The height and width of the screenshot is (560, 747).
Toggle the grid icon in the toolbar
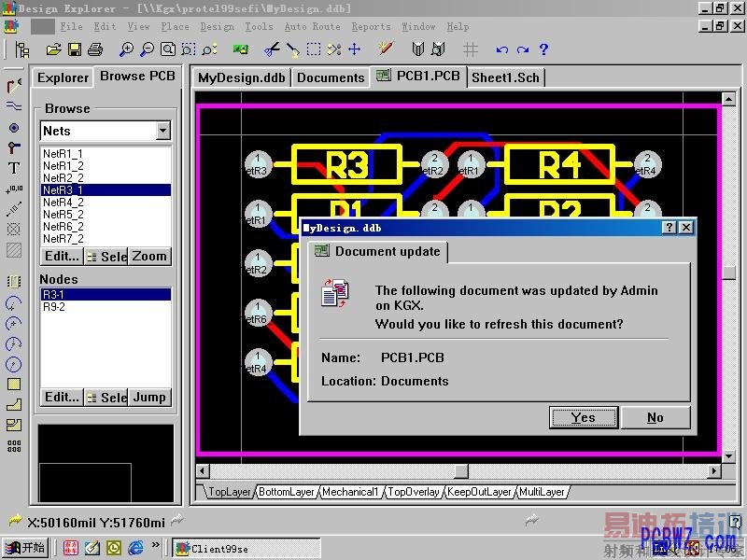click(471, 49)
